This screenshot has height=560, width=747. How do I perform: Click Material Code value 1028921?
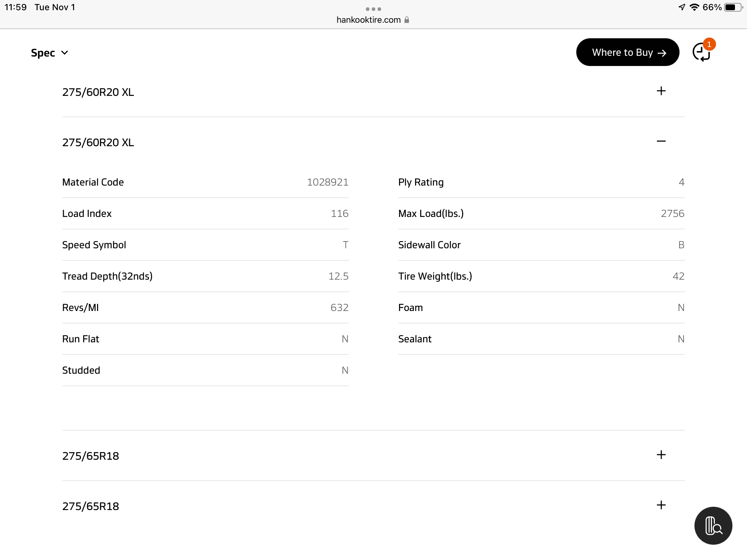point(327,182)
